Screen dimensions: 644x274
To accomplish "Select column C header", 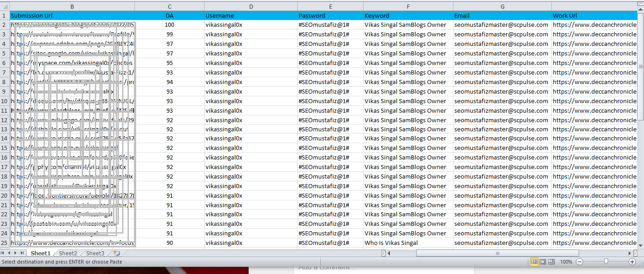I will [x=170, y=6].
